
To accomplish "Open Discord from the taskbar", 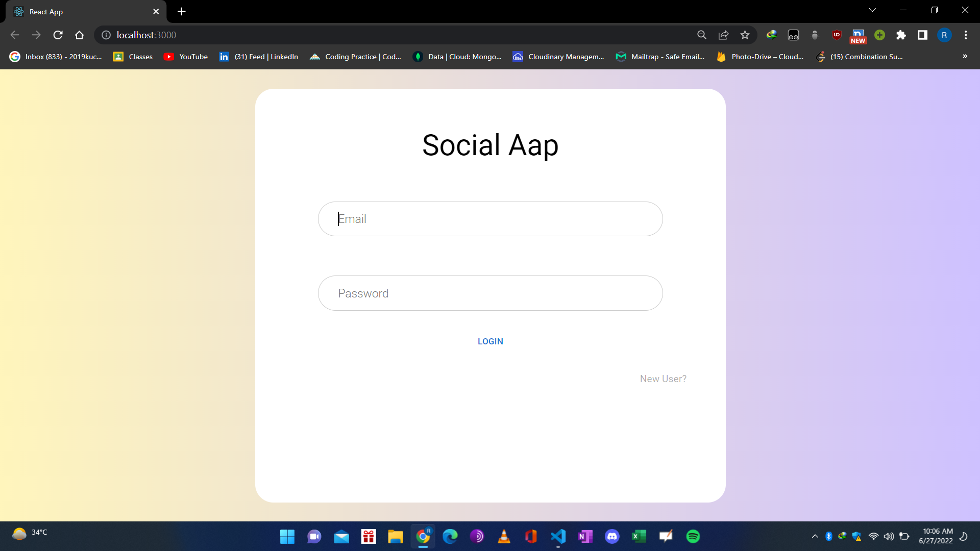I will [x=612, y=536].
